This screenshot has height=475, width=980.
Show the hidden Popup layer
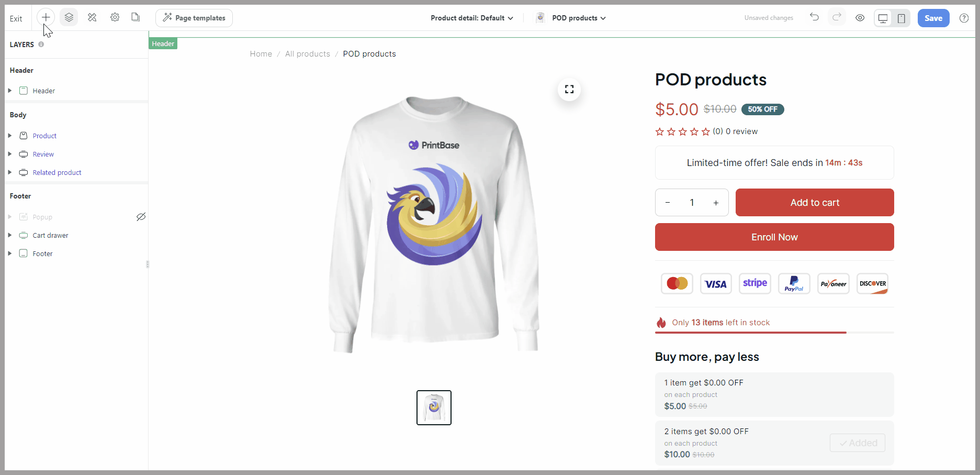coord(141,217)
